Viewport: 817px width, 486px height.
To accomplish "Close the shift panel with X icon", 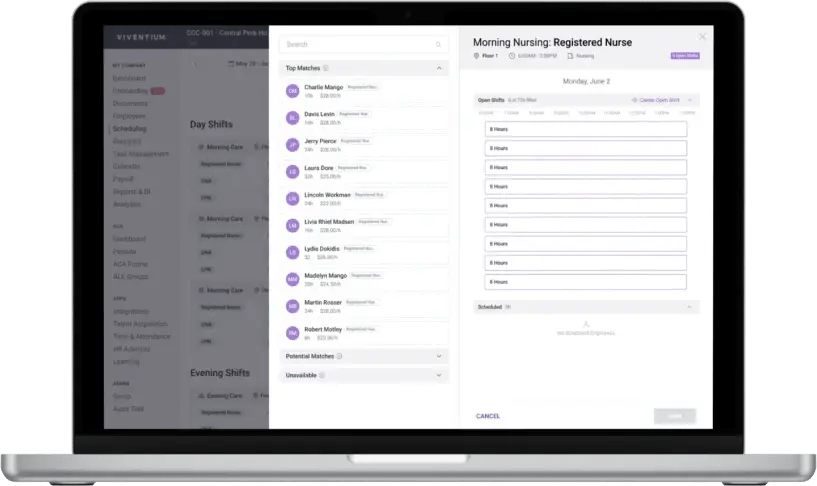I will (x=702, y=37).
